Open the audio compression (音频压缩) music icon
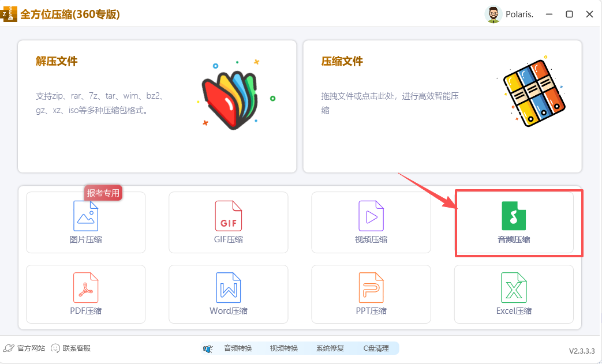602x364 pixels. pyautogui.click(x=514, y=216)
